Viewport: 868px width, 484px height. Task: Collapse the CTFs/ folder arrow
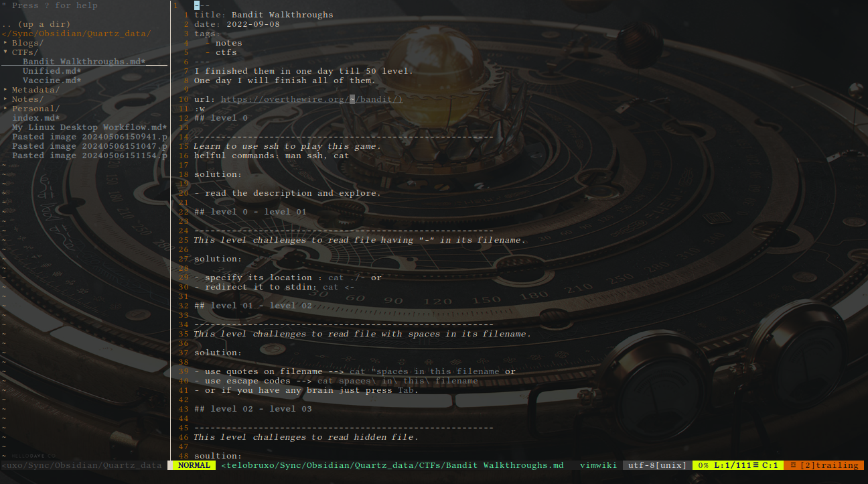point(5,52)
